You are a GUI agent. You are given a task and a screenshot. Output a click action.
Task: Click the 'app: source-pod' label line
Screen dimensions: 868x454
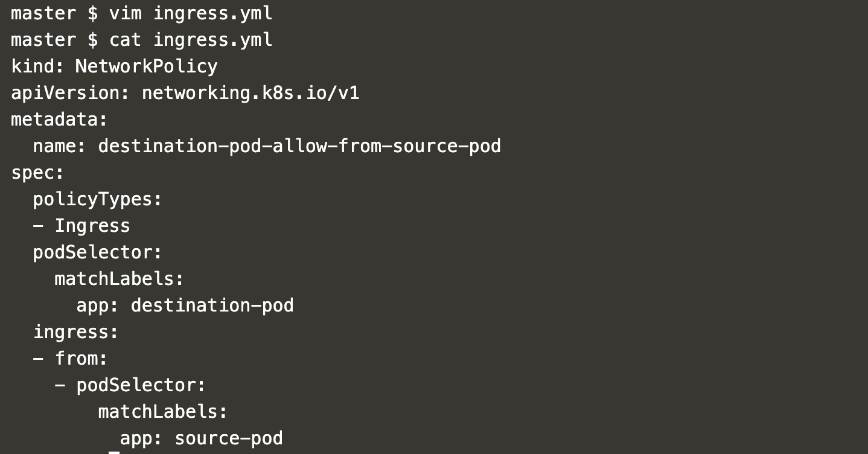(x=202, y=438)
